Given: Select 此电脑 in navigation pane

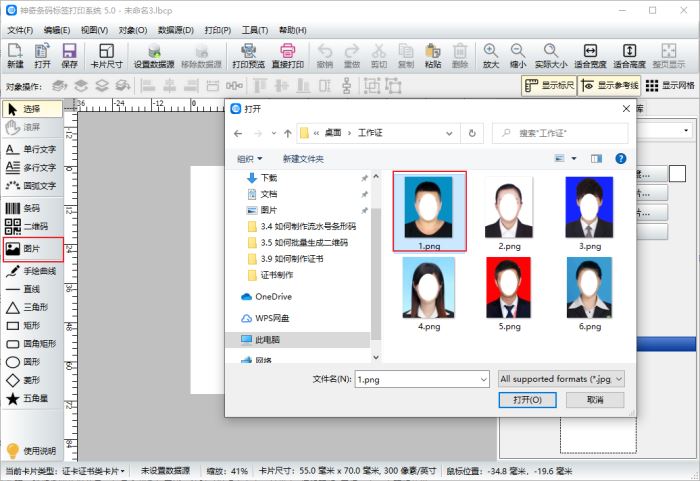Looking at the screenshot, I should click(x=298, y=340).
